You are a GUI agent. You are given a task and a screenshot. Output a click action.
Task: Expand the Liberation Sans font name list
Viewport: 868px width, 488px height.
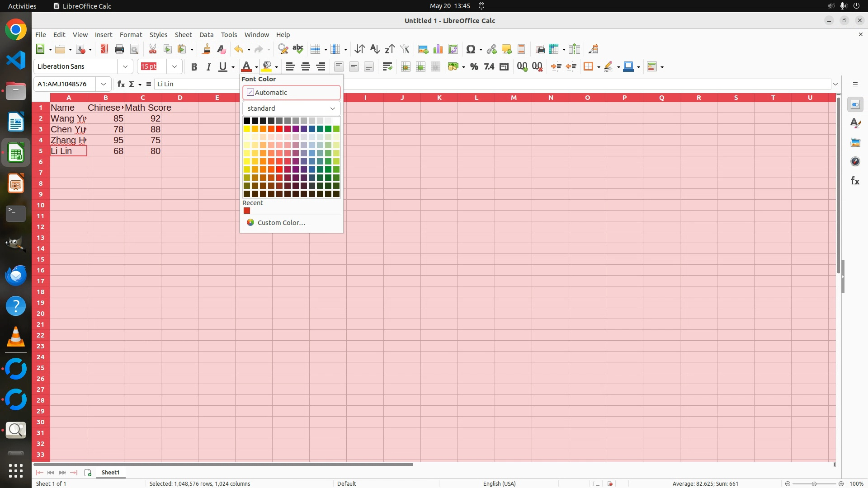point(125,67)
